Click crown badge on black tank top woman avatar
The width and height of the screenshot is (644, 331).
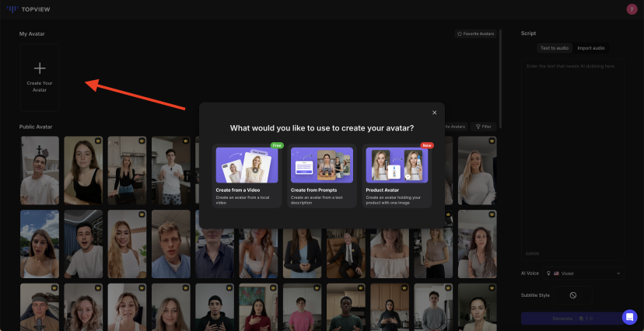pos(98,141)
